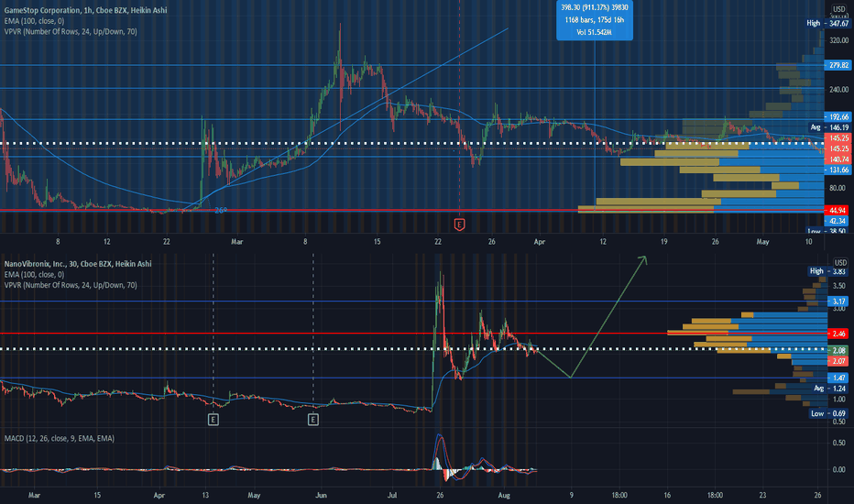Click the Avg 146.19 label
The image size is (854, 504).
coord(829,127)
